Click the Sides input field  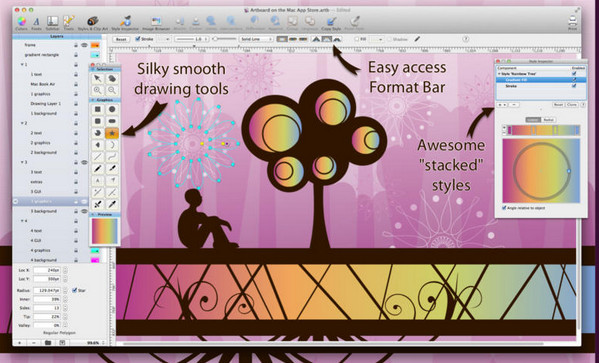[x=47, y=308]
